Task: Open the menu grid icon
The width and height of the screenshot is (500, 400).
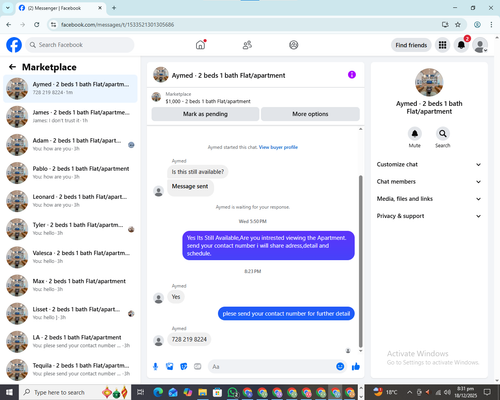Action: point(442,45)
